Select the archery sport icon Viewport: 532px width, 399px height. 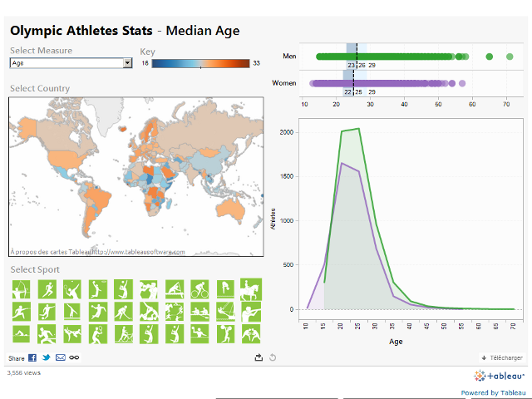click(x=21, y=290)
